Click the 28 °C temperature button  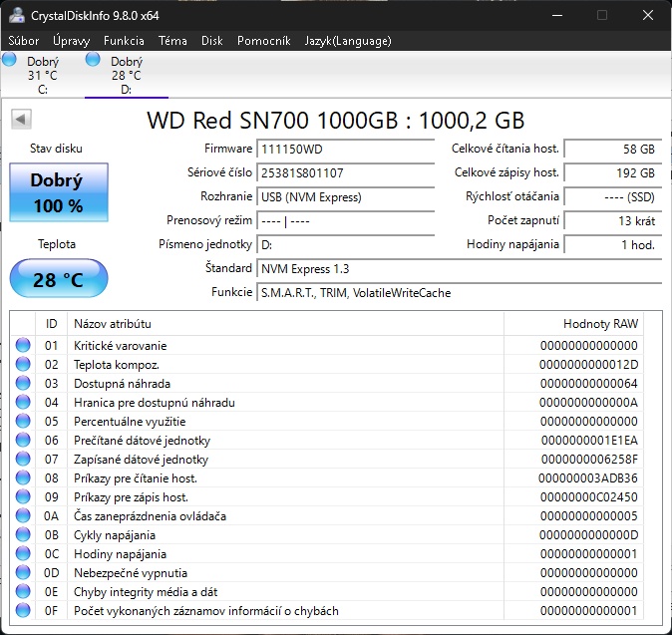click(x=59, y=278)
